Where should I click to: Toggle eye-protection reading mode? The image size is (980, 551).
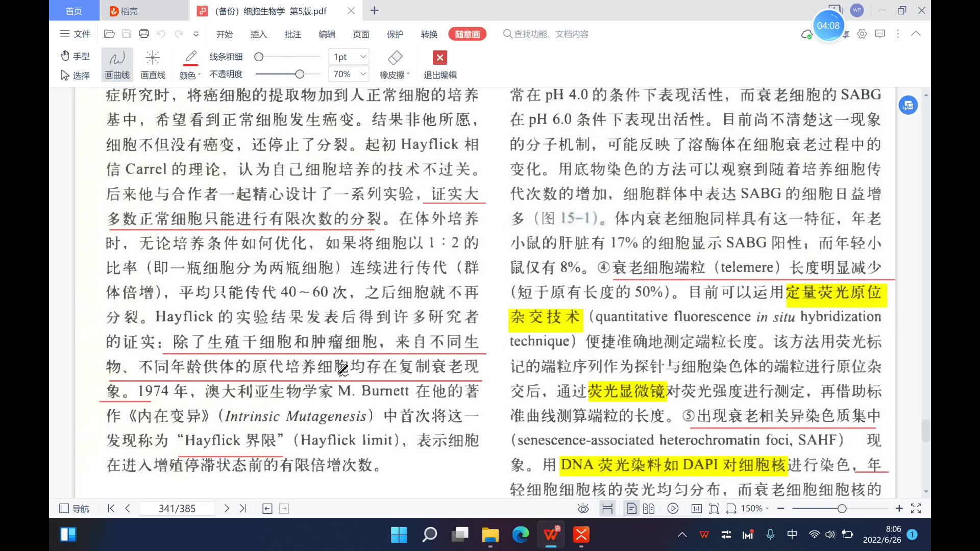tap(583, 508)
